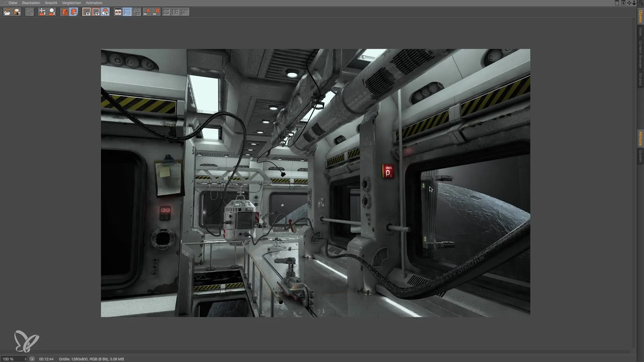Click the up-down arrow zoom view icon
The image size is (644, 362).
pos(634,3)
